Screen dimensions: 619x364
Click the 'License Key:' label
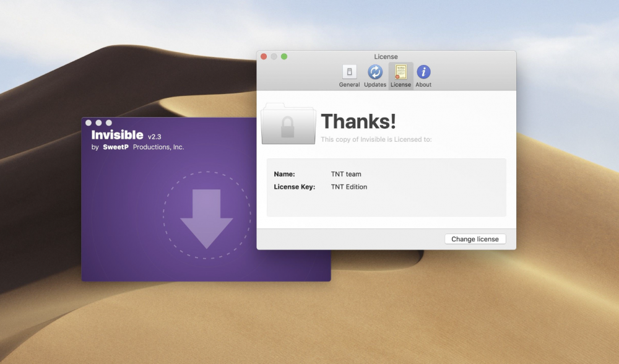(x=295, y=187)
